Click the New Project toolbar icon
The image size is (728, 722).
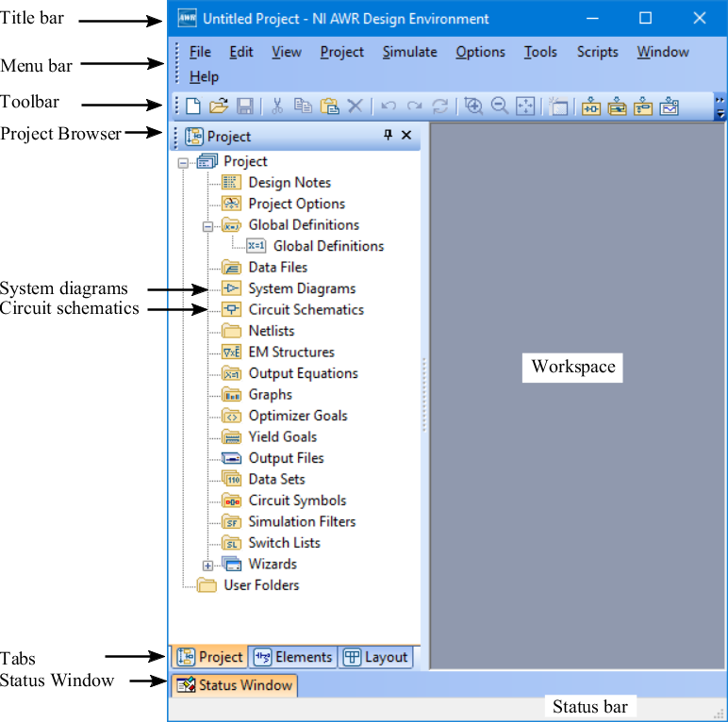click(193, 106)
